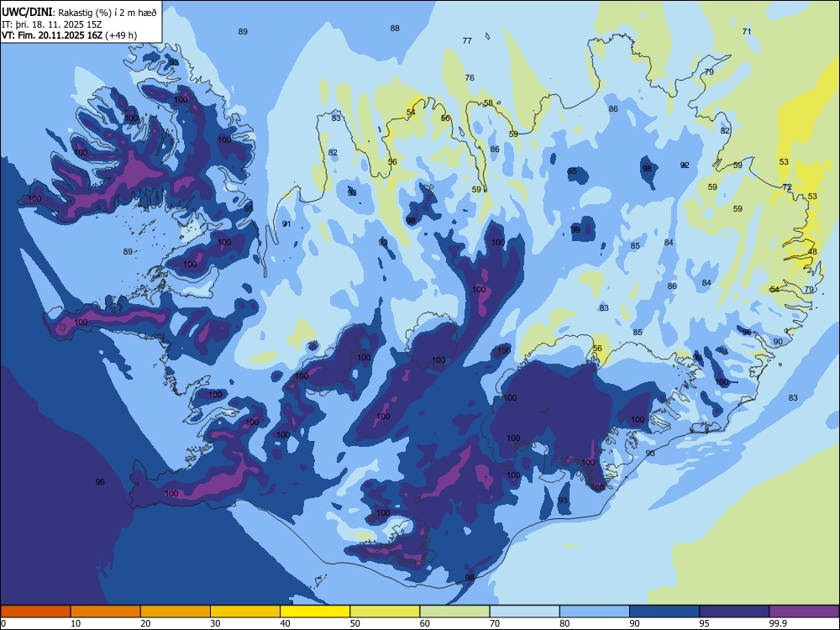Viewport: 840px width, 630px height.
Task: Click the purple above-99.9 legend swatch
Action: pyautogui.click(x=804, y=612)
